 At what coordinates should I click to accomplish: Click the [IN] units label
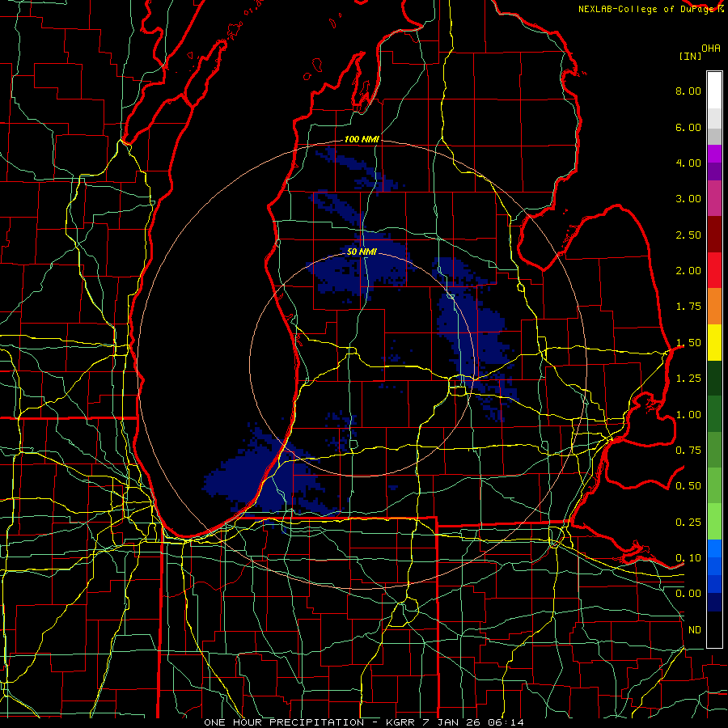pyautogui.click(x=691, y=56)
